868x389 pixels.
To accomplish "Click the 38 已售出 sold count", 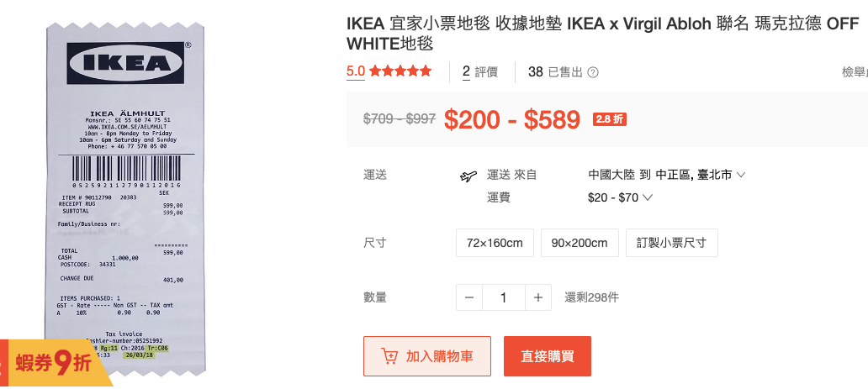I will (555, 71).
